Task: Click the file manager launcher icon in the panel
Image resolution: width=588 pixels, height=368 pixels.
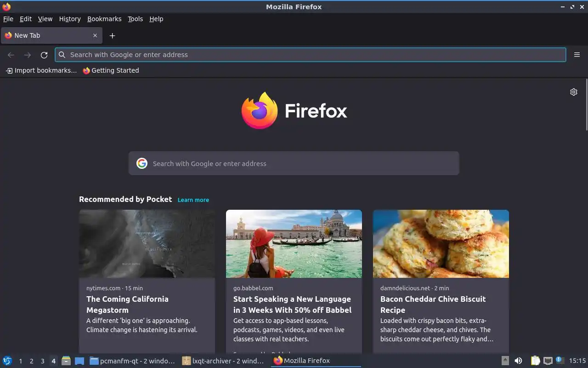Action: point(66,361)
